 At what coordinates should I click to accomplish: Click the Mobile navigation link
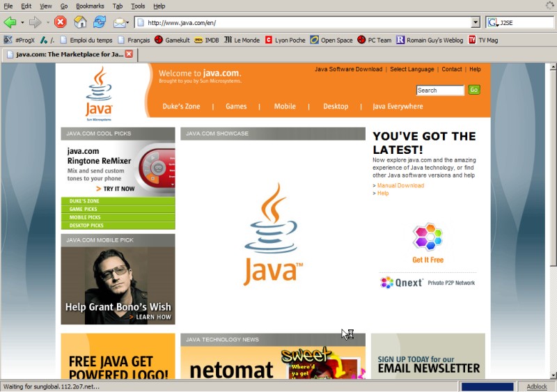tap(285, 107)
